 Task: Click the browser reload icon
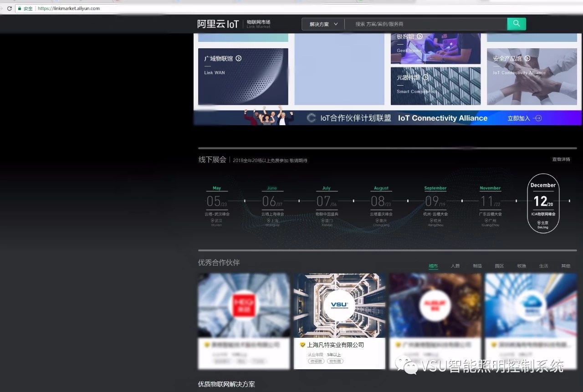pyautogui.click(x=9, y=8)
